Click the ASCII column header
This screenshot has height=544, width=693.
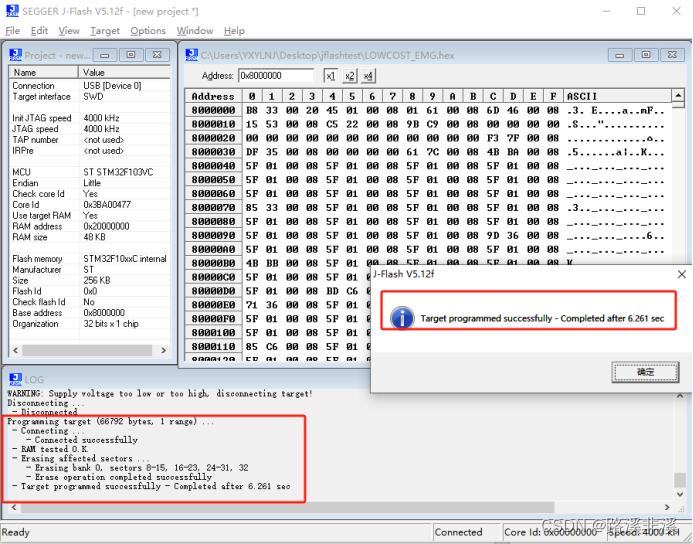coord(617,96)
